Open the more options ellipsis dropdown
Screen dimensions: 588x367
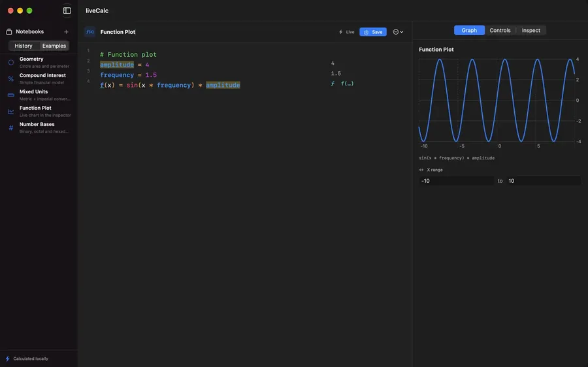click(398, 32)
